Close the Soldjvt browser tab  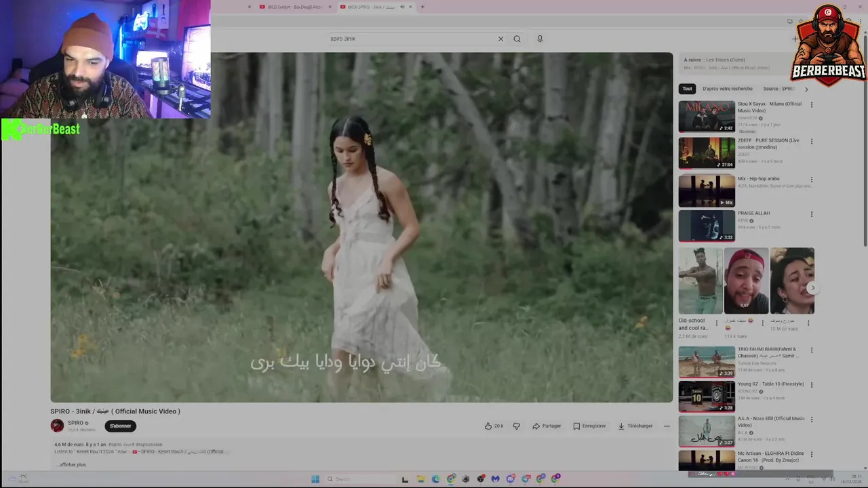click(330, 7)
